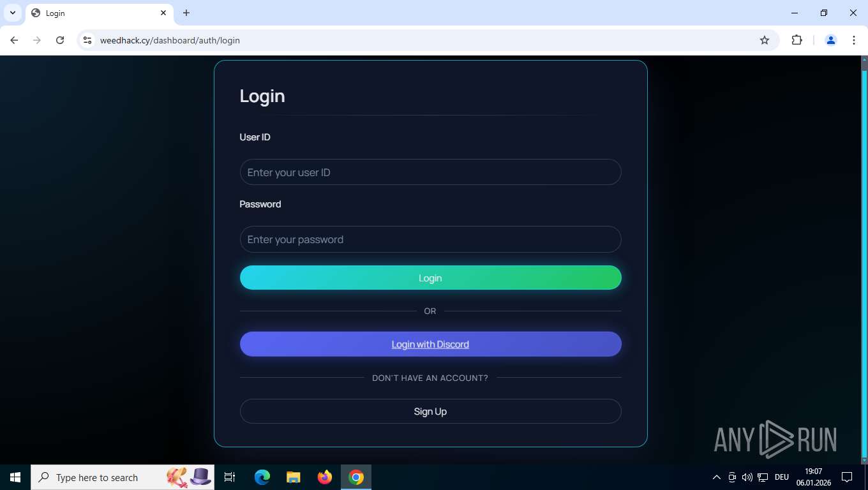This screenshot has width=868, height=490.
Task: Open the taskbar clock and date
Action: coord(814,477)
